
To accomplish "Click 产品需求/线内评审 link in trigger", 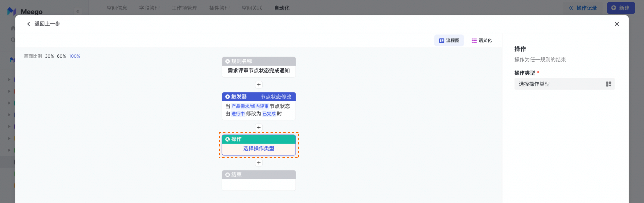I will tap(250, 106).
